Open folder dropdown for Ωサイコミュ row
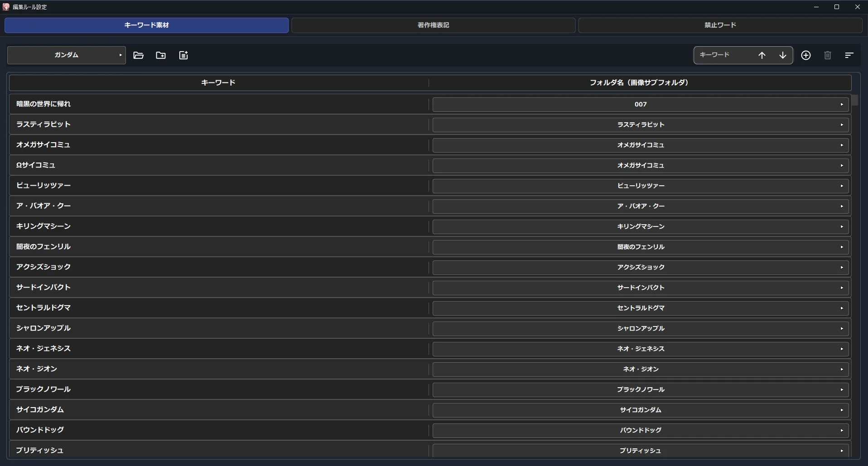 [x=641, y=166]
